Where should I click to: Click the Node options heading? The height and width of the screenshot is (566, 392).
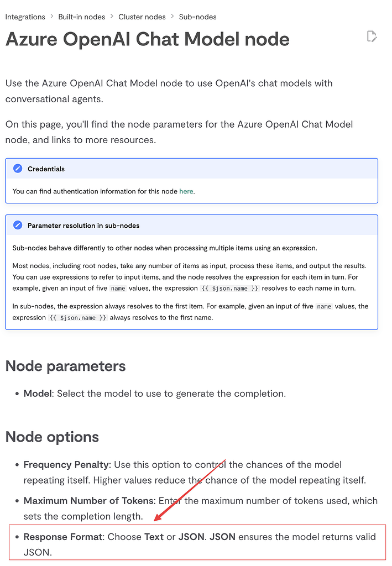click(x=52, y=437)
